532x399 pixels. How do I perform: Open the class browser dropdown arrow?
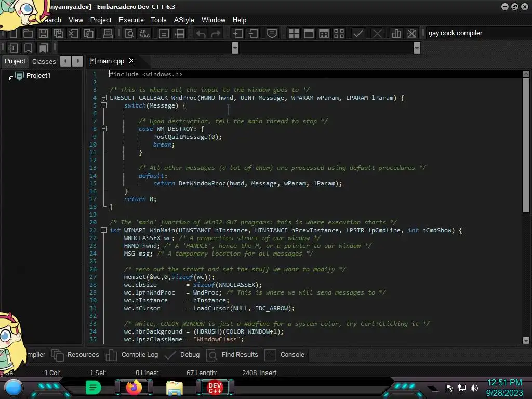[235, 48]
